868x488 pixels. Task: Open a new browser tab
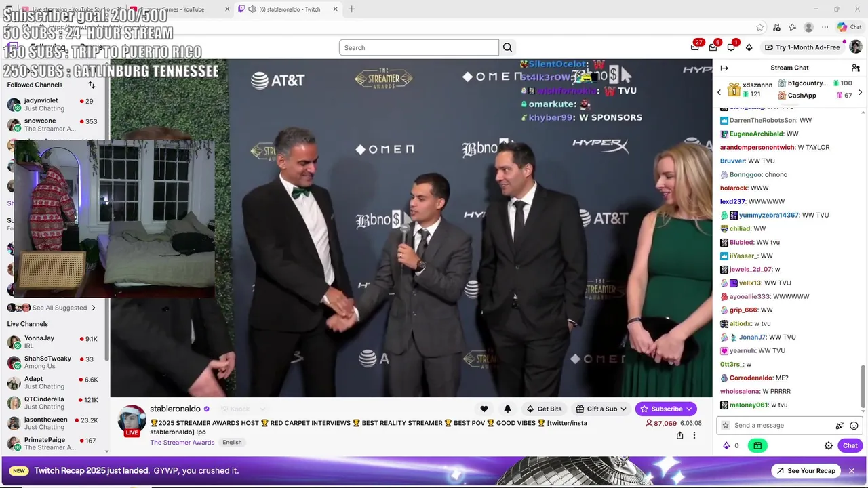351,9
